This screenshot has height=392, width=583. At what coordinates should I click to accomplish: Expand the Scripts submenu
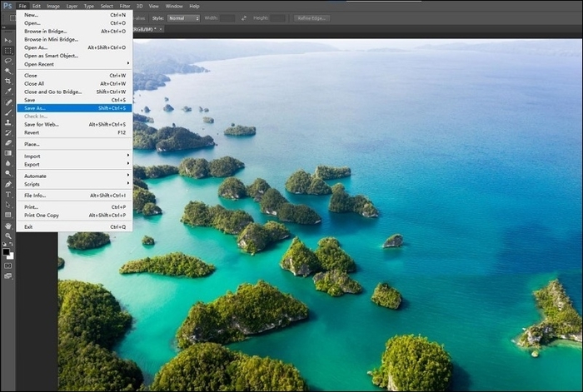click(x=74, y=184)
